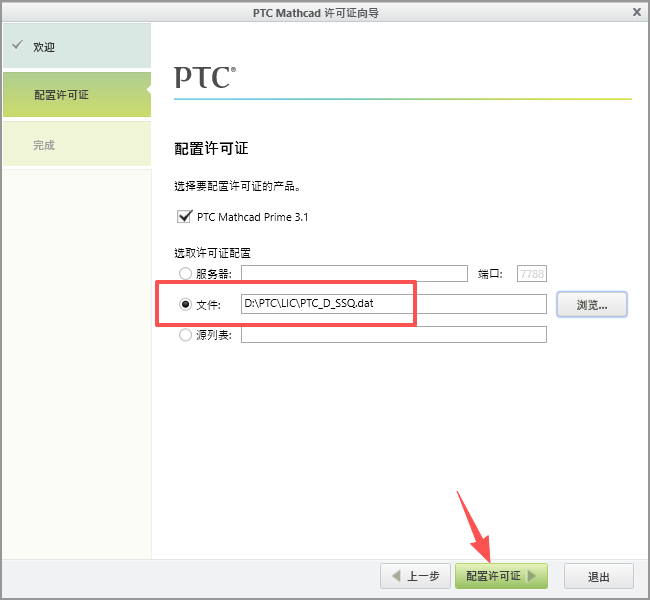The image size is (650, 600).
Task: Select the 服务器 radio button
Action: point(185,273)
